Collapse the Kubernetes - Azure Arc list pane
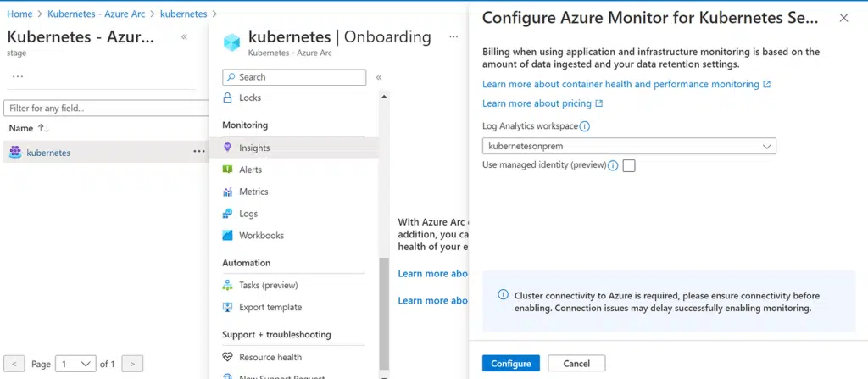This screenshot has width=868, height=379. (184, 37)
